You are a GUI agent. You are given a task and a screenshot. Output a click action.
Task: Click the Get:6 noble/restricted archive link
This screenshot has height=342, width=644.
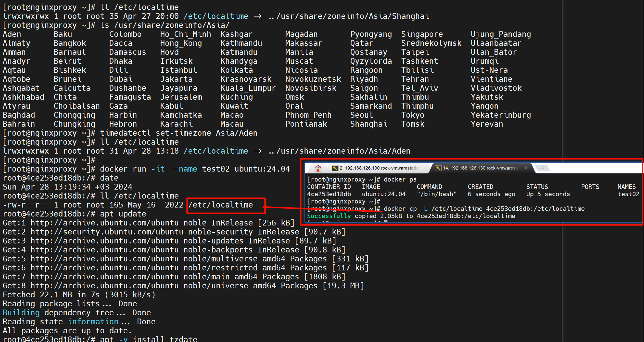(x=105, y=268)
